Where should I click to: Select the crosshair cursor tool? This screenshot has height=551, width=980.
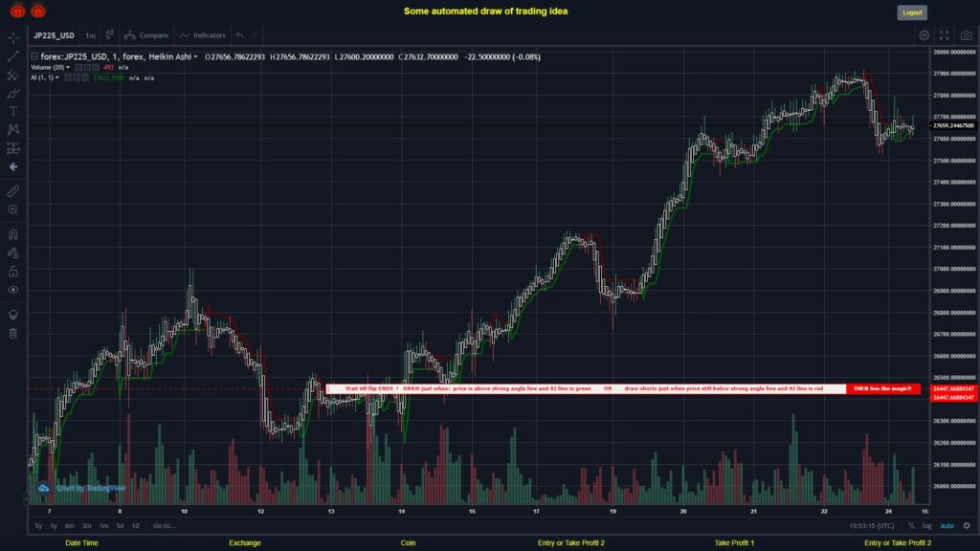click(x=13, y=37)
